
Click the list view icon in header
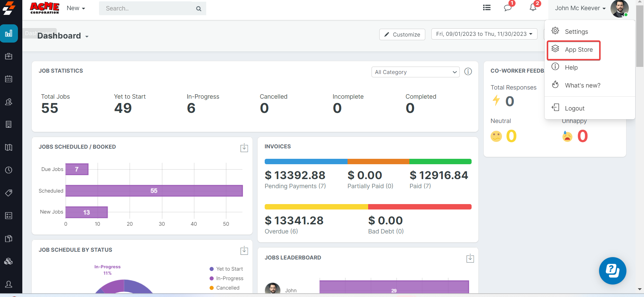(x=486, y=8)
